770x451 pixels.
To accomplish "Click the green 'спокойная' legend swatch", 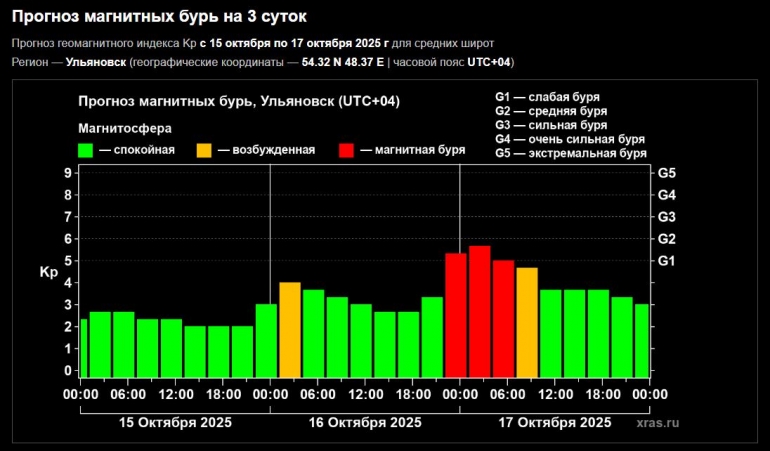I will coord(86,150).
